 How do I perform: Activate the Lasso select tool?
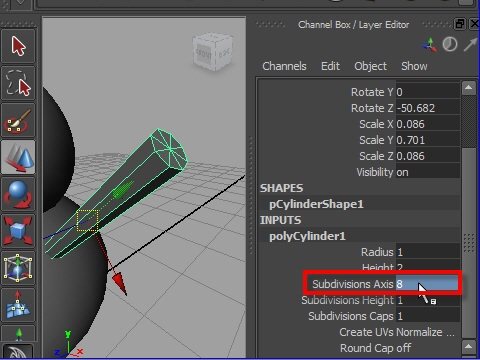point(18,83)
